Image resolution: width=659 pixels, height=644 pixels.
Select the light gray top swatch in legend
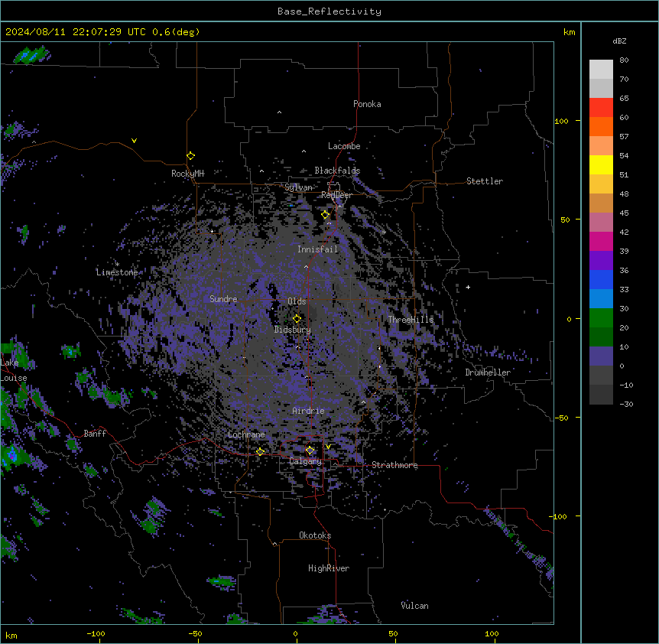click(601, 69)
